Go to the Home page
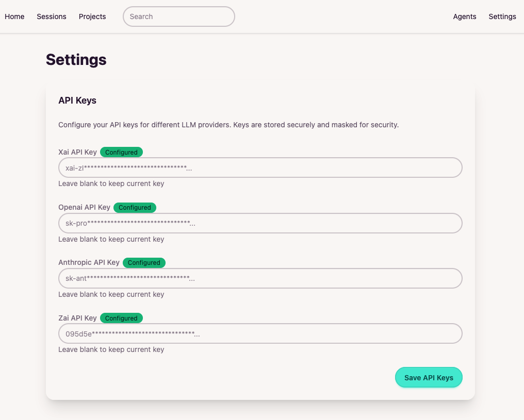524x420 pixels. pos(14,16)
